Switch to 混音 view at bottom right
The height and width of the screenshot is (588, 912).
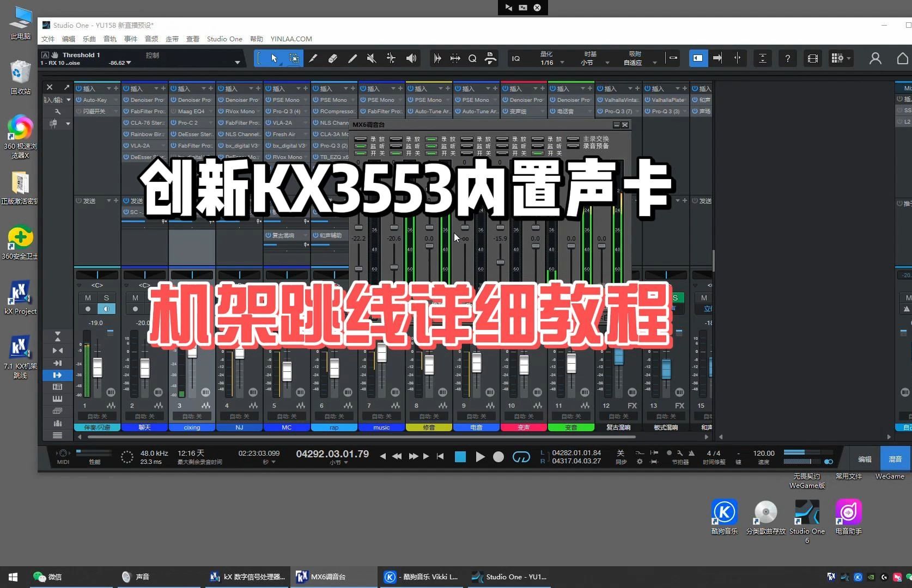point(895,459)
